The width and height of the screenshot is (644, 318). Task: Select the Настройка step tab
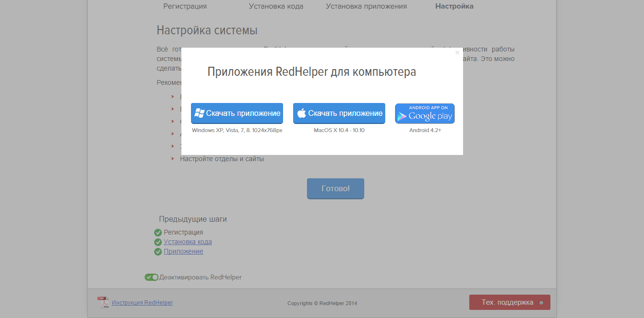(454, 6)
